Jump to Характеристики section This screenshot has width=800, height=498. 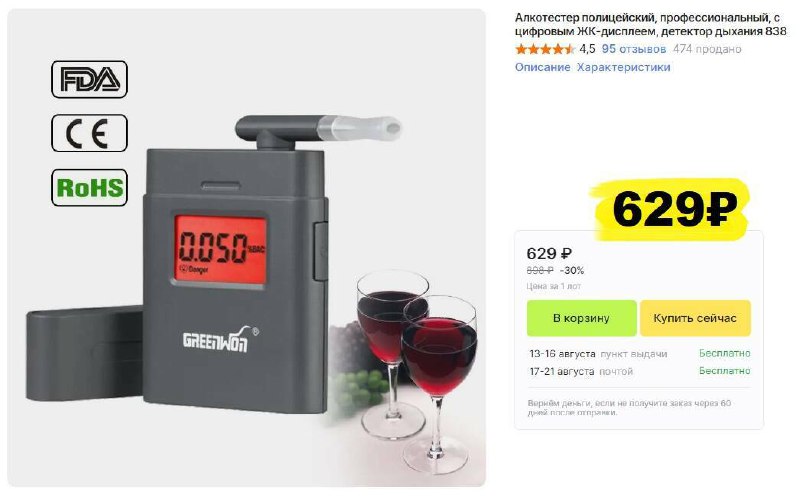tap(623, 67)
